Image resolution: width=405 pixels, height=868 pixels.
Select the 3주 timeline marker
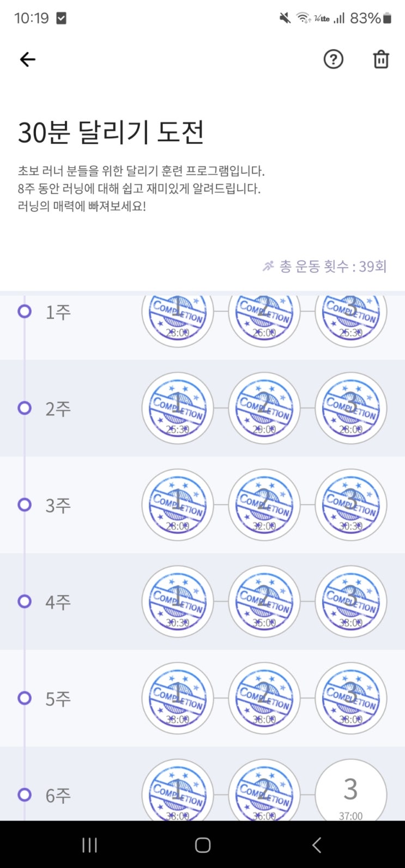25,505
